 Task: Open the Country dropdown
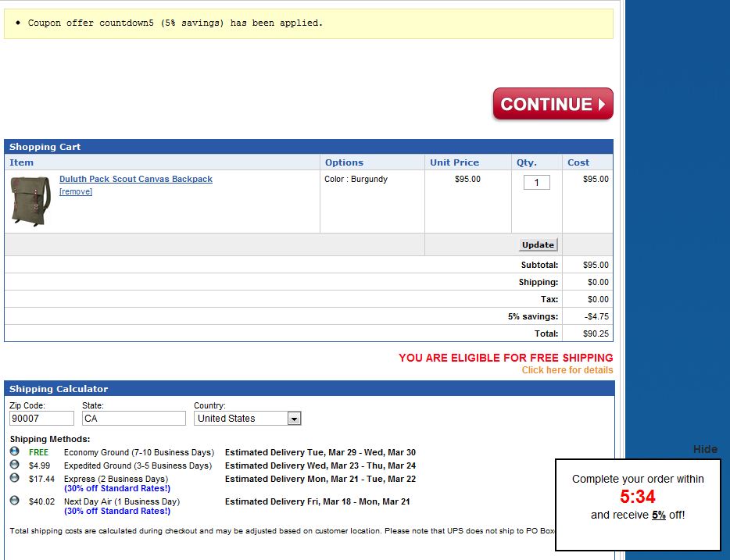[x=247, y=418]
